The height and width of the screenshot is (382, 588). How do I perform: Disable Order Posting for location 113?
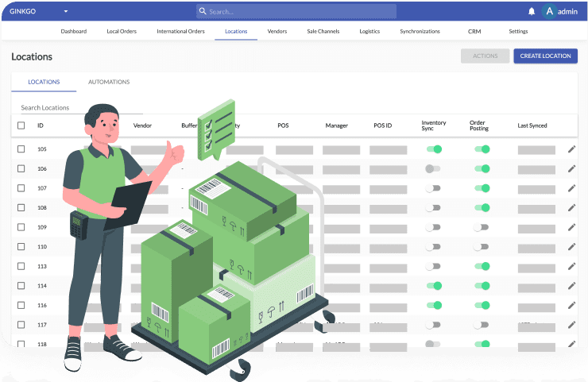click(482, 266)
